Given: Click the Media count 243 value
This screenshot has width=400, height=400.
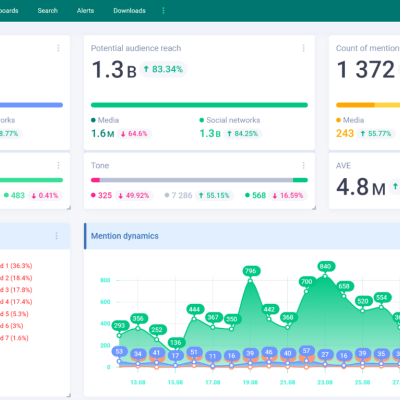Looking at the screenshot, I should click(x=345, y=133).
